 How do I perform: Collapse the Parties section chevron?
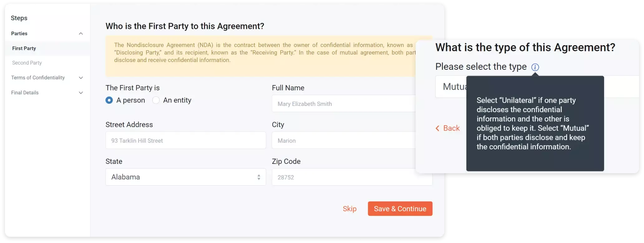(81, 34)
